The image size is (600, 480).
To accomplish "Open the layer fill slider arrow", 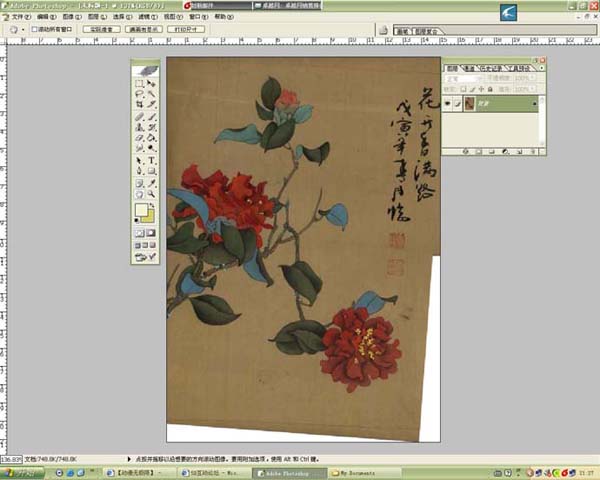I will click(532, 89).
